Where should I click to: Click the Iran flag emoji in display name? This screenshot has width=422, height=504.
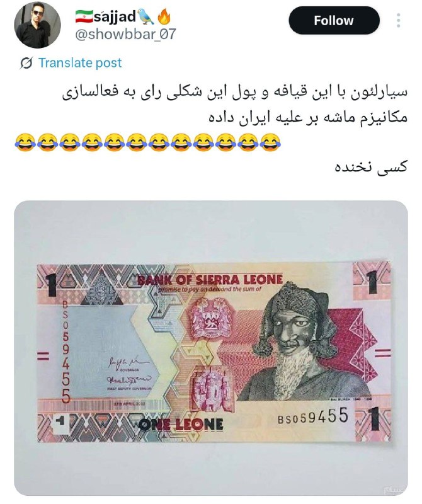(84, 16)
